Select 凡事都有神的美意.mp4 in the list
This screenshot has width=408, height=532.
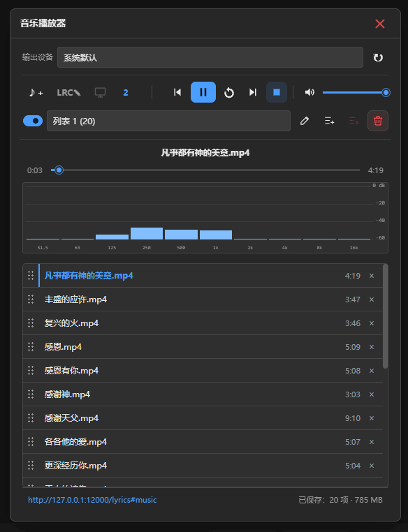(203, 276)
